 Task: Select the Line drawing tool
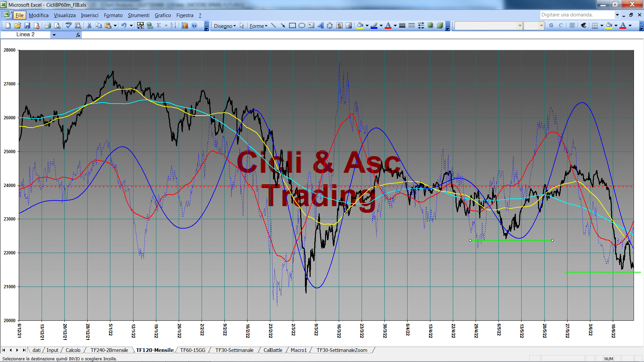(273, 25)
